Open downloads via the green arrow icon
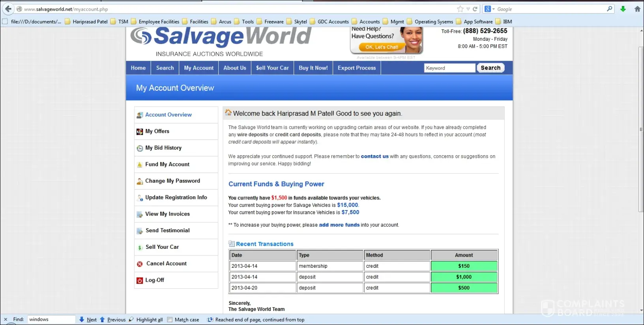 623,9
